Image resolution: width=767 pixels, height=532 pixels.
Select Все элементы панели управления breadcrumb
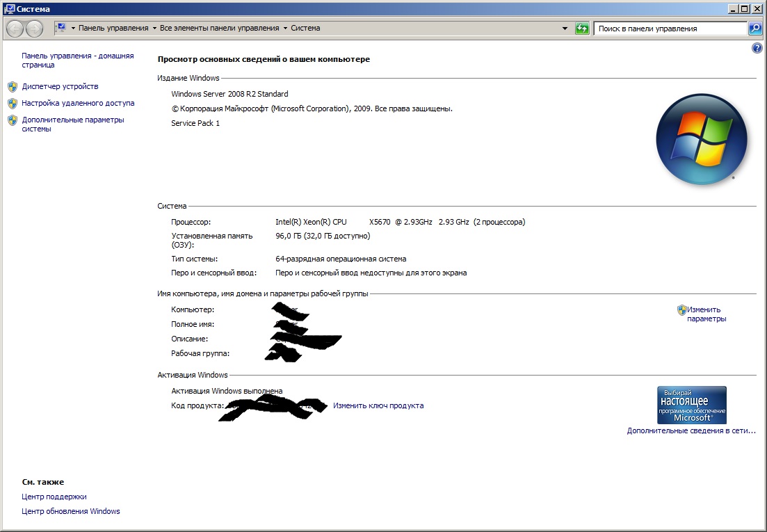pos(219,29)
